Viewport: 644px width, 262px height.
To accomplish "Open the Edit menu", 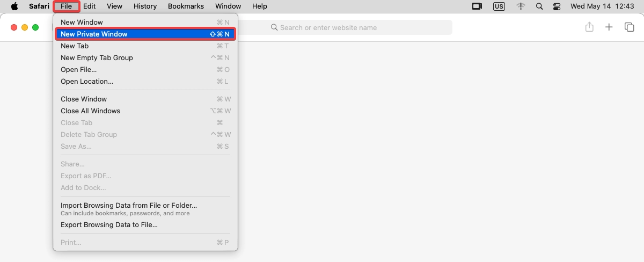I will [90, 6].
